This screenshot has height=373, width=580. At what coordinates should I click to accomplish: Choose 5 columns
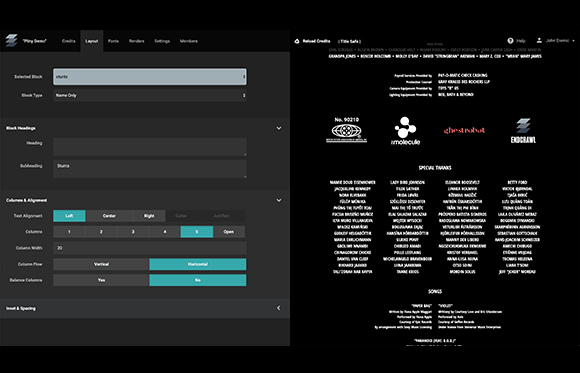tap(197, 232)
